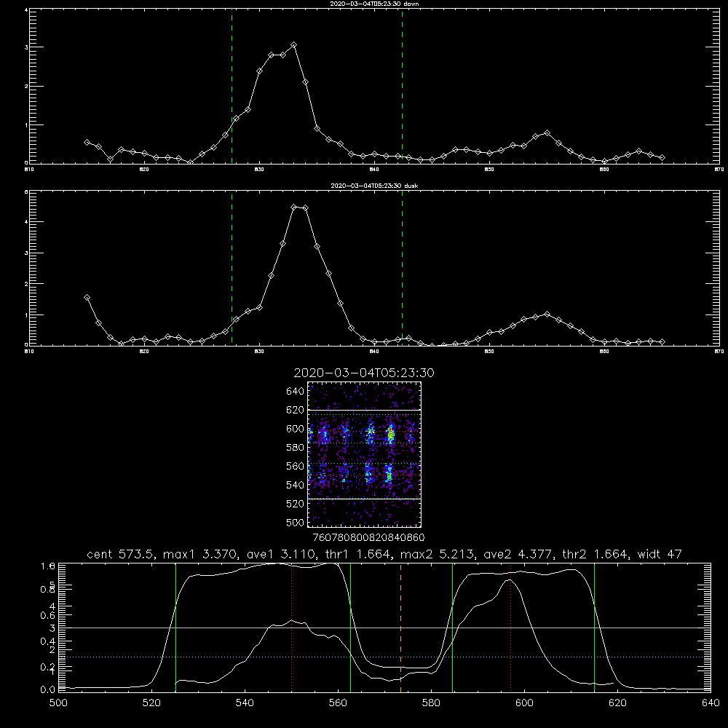728x728 pixels.
Task: Click the left green dashed line in dawn plot
Action: point(232,86)
